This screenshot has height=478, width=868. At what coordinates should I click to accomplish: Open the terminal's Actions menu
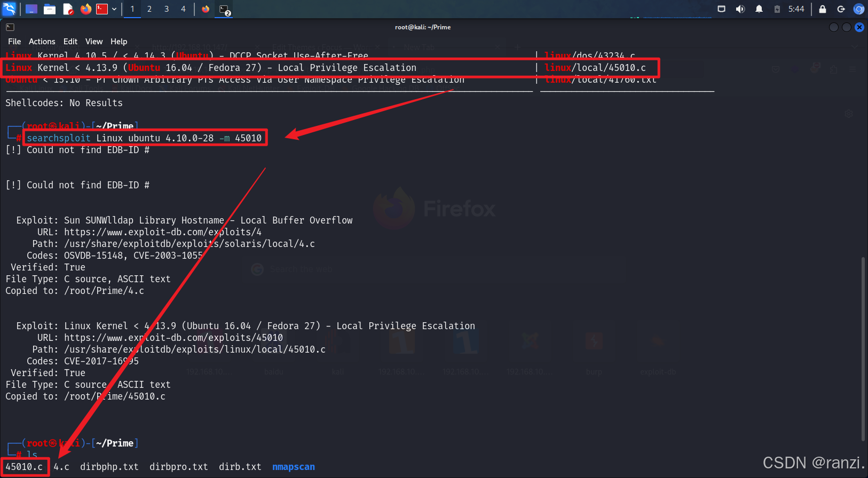point(42,42)
